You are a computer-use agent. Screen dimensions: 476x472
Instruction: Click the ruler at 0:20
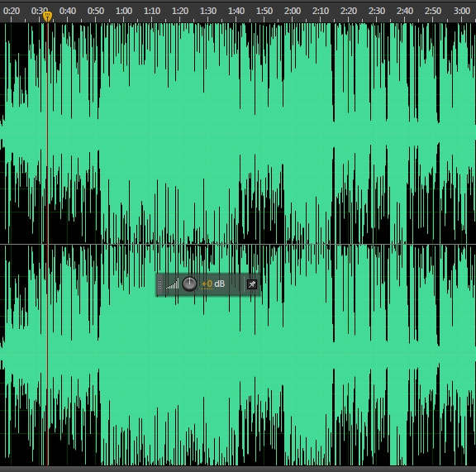coord(12,12)
